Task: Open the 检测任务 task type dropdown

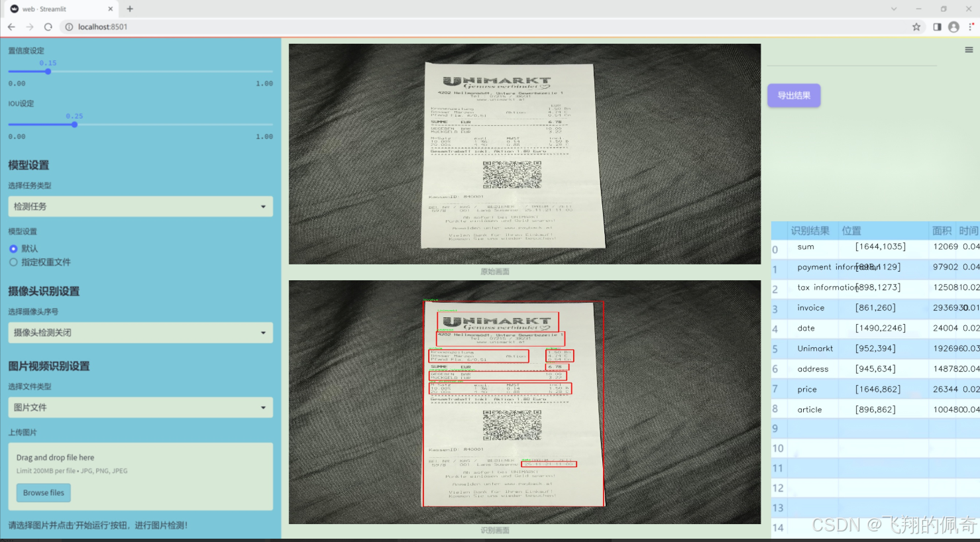Action: point(140,206)
